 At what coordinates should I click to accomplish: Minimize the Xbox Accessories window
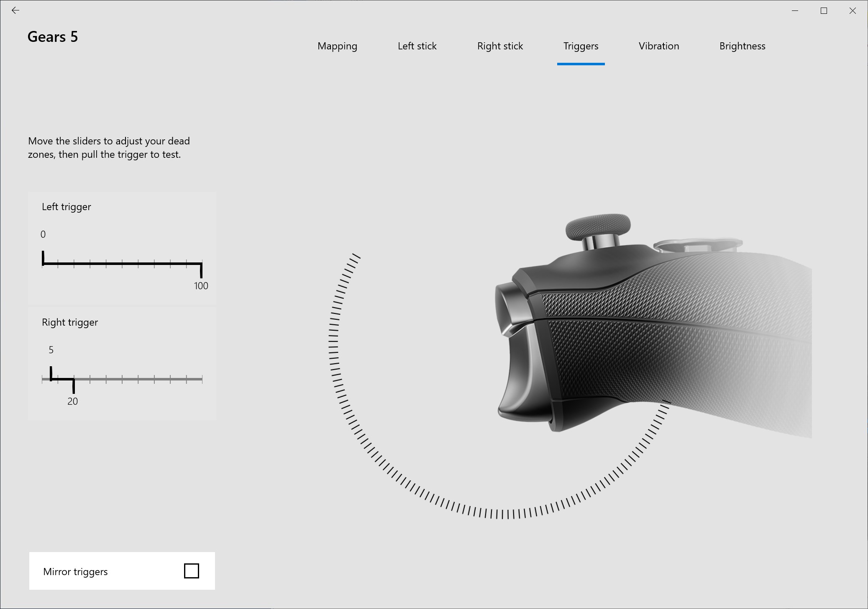pos(794,10)
